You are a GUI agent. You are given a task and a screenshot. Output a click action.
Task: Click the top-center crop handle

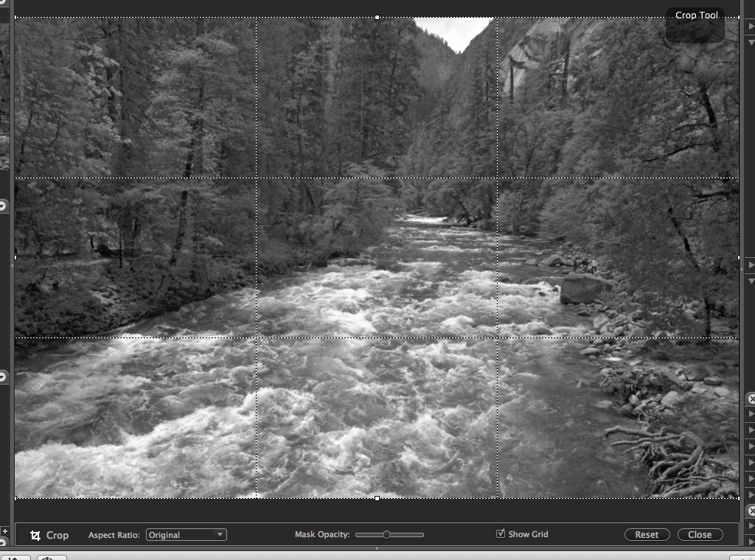tap(377, 17)
